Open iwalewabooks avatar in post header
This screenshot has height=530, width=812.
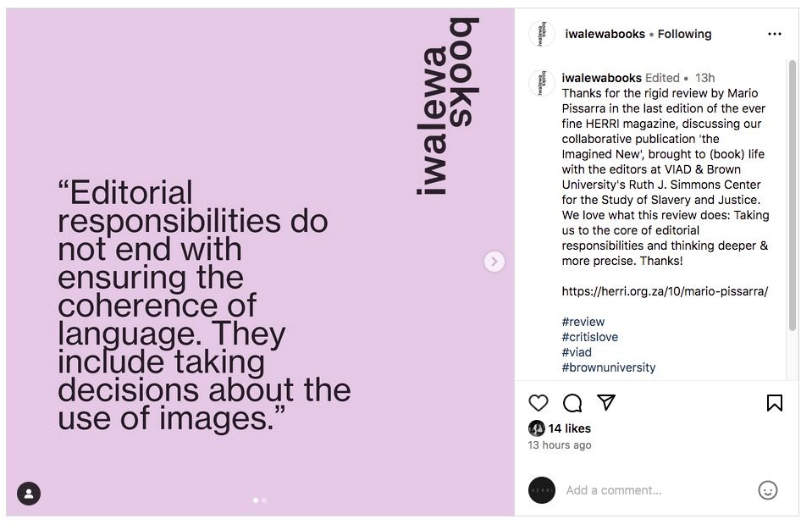point(542,34)
